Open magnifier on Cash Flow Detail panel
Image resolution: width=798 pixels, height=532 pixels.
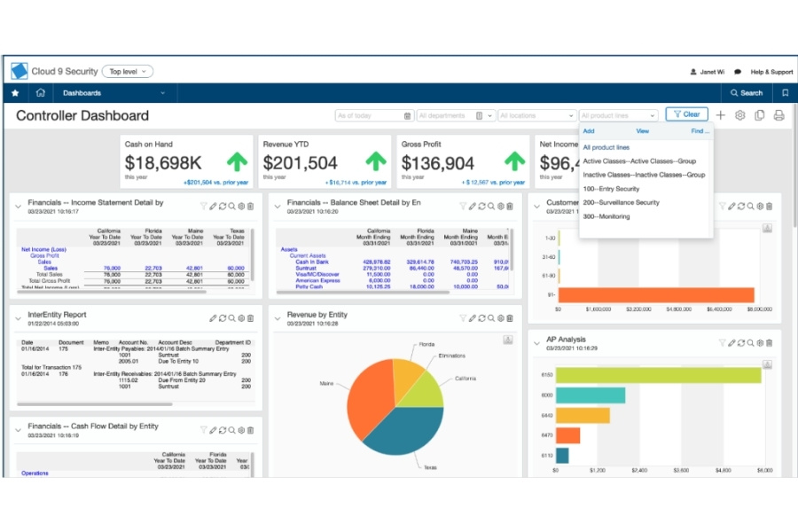point(232,430)
